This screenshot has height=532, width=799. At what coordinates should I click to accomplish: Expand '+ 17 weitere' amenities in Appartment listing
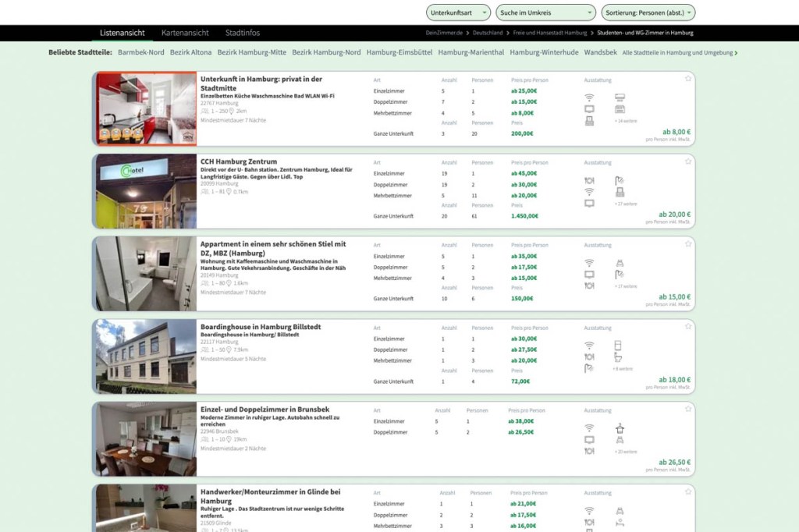tap(625, 286)
